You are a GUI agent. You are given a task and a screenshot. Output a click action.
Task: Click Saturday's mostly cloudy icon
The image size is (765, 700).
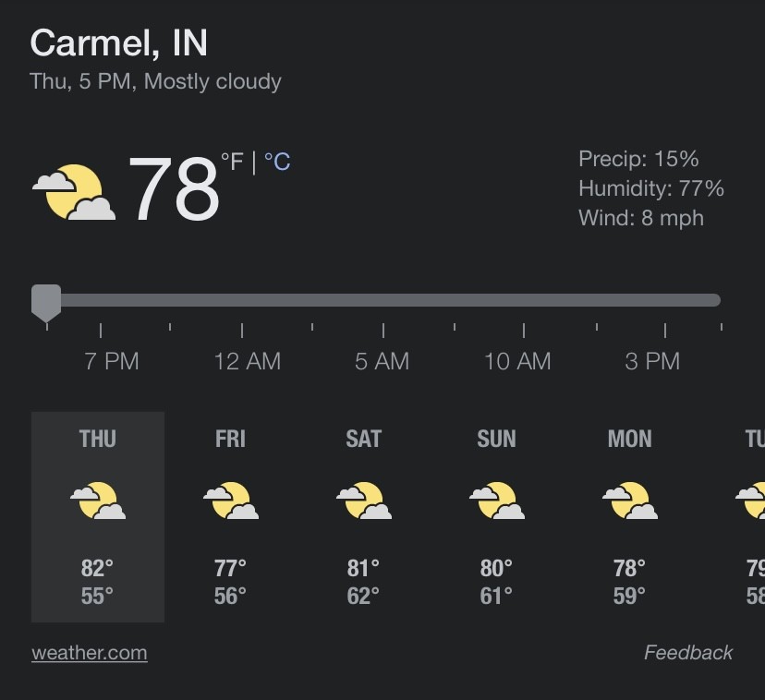click(x=364, y=501)
